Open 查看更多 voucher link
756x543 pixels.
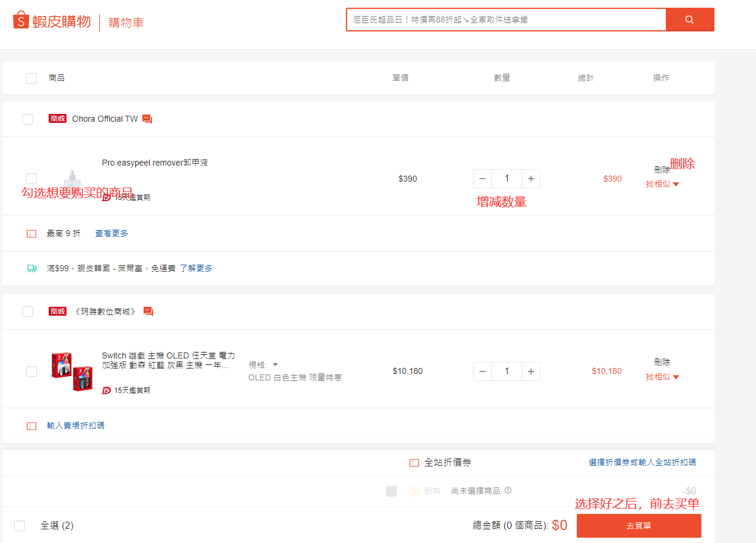click(x=112, y=233)
